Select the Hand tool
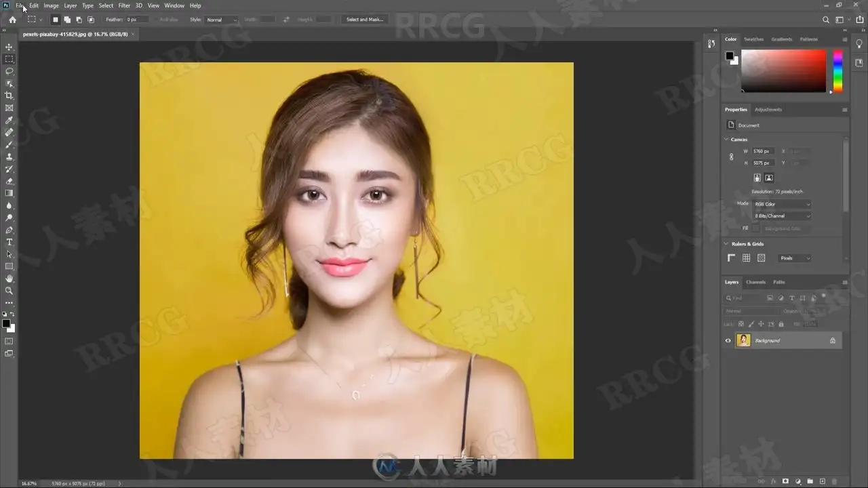Image resolution: width=868 pixels, height=488 pixels. click(x=9, y=279)
